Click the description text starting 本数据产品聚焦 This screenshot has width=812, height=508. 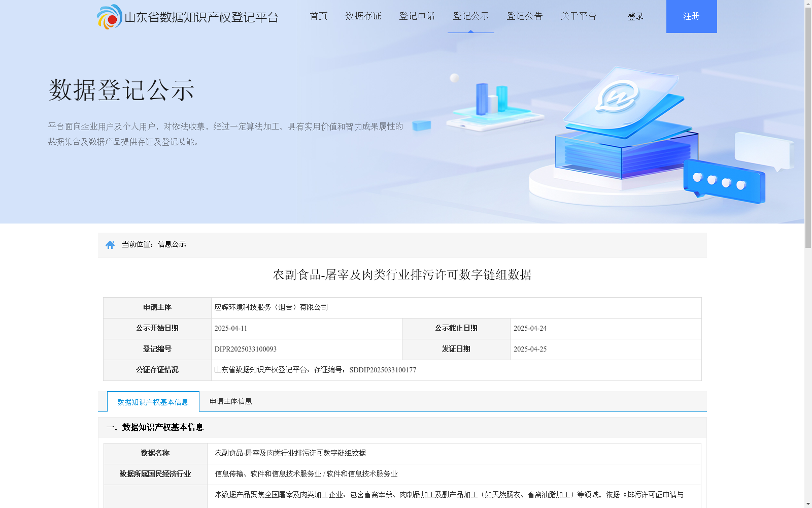(x=449, y=495)
